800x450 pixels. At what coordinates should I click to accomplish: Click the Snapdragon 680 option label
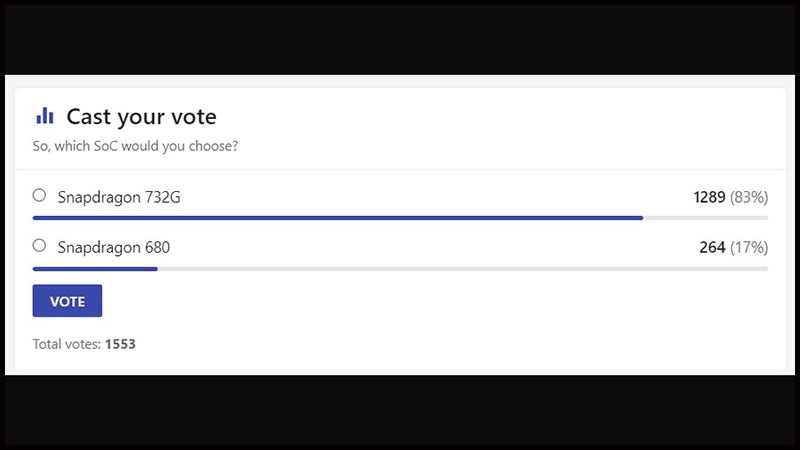tap(114, 247)
